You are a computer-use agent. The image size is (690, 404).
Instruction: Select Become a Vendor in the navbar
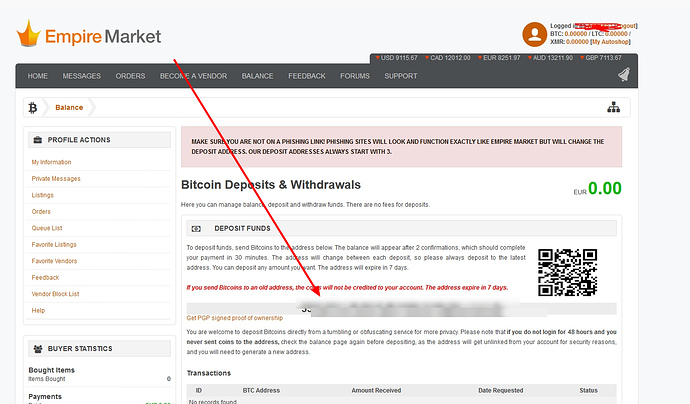coord(193,76)
